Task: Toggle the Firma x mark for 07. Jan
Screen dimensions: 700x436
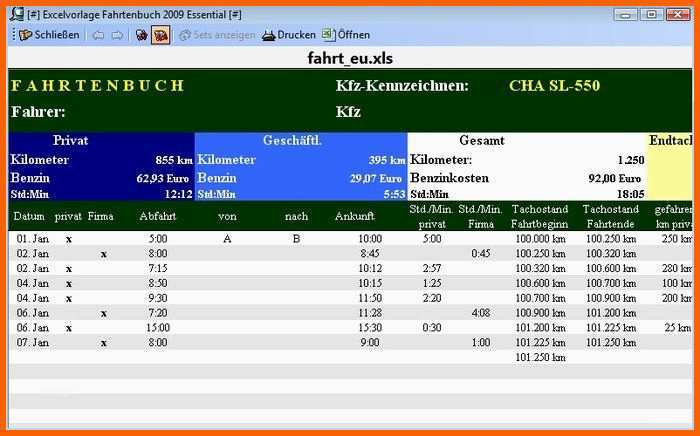Action: (x=103, y=342)
